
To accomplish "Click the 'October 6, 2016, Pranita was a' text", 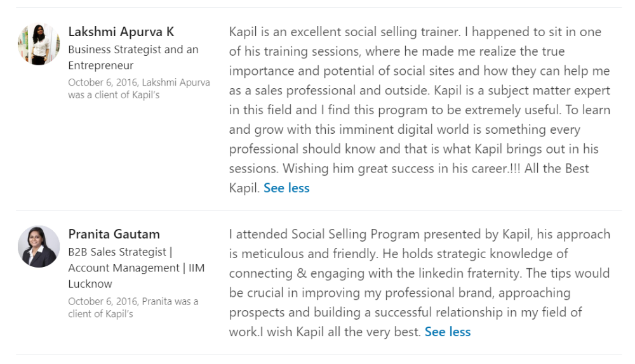I will coord(133,302).
